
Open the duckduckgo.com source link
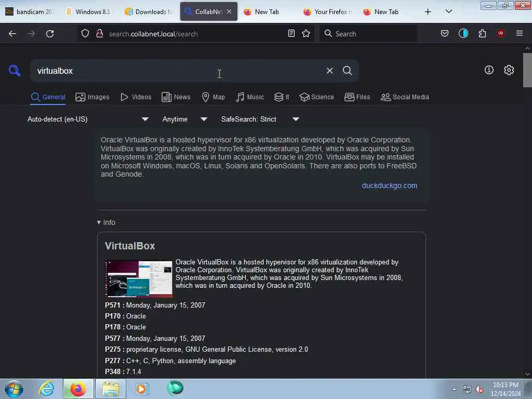pyautogui.click(x=389, y=185)
